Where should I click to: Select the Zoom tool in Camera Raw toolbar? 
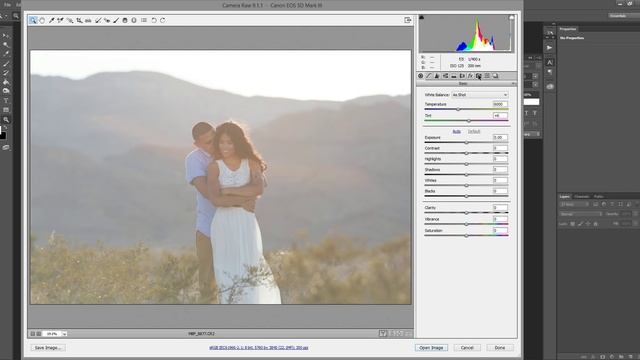tap(33, 20)
